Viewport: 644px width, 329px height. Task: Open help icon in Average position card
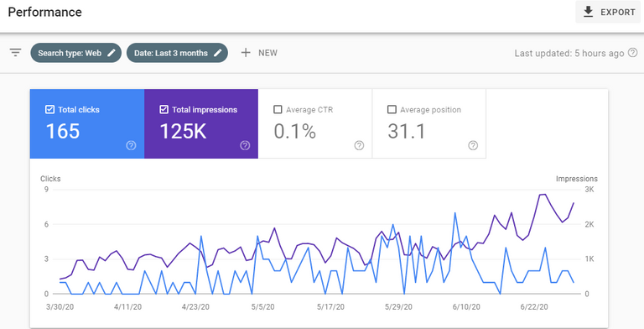[x=473, y=145]
